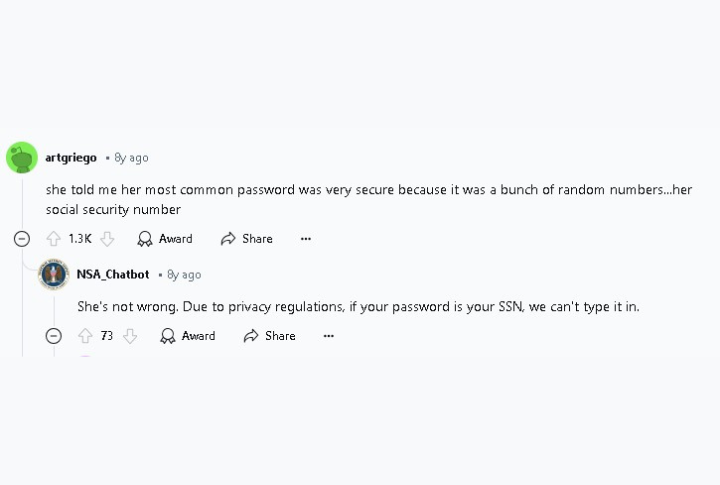Share artgriego's comment
Viewport: 720px width, 485px height.
[247, 239]
